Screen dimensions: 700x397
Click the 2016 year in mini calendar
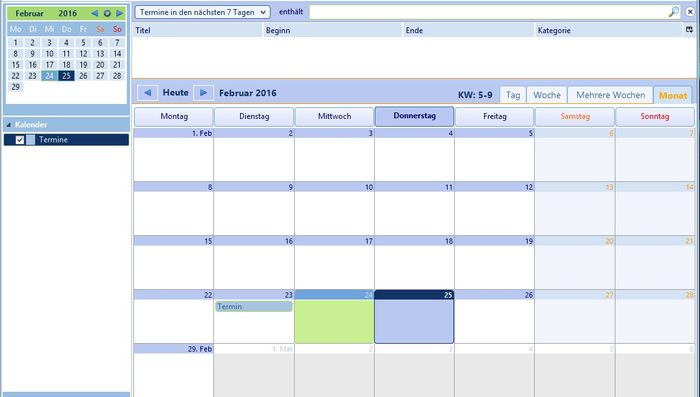pyautogui.click(x=67, y=13)
